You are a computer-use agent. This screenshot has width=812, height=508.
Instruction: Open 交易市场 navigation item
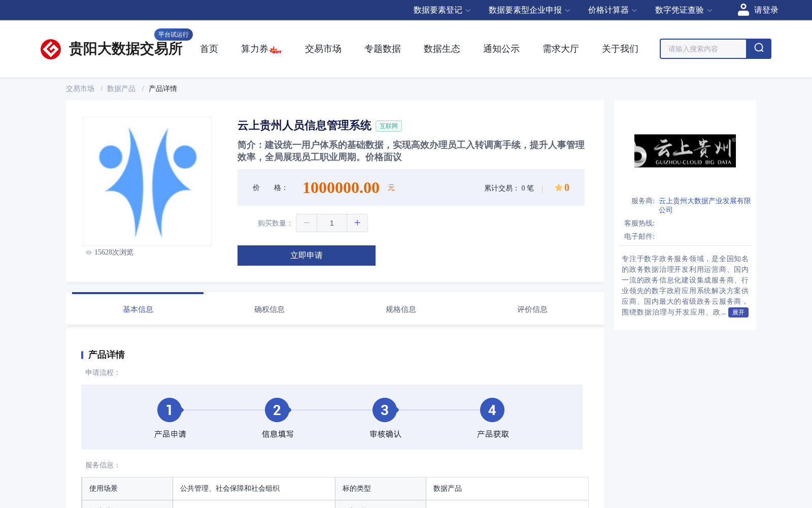tap(323, 49)
